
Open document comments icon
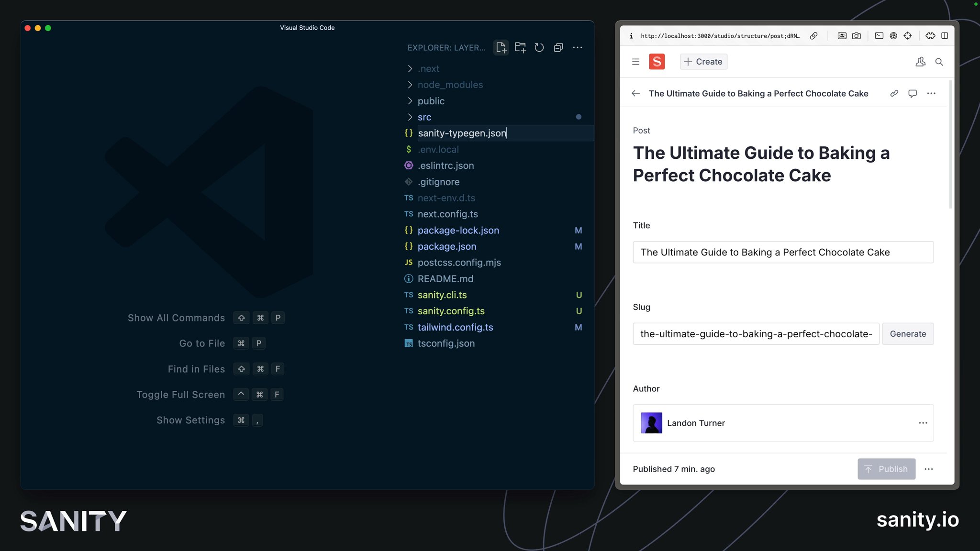coord(913,93)
